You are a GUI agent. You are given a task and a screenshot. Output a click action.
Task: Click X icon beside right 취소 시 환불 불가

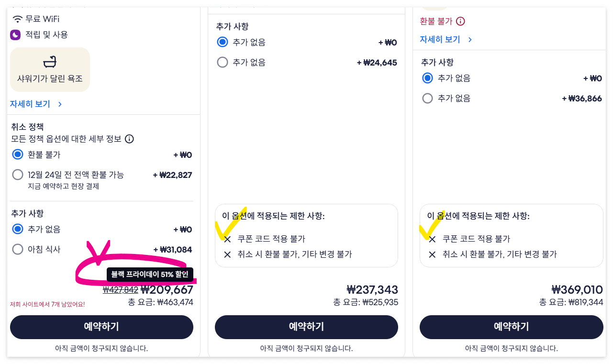point(432,254)
